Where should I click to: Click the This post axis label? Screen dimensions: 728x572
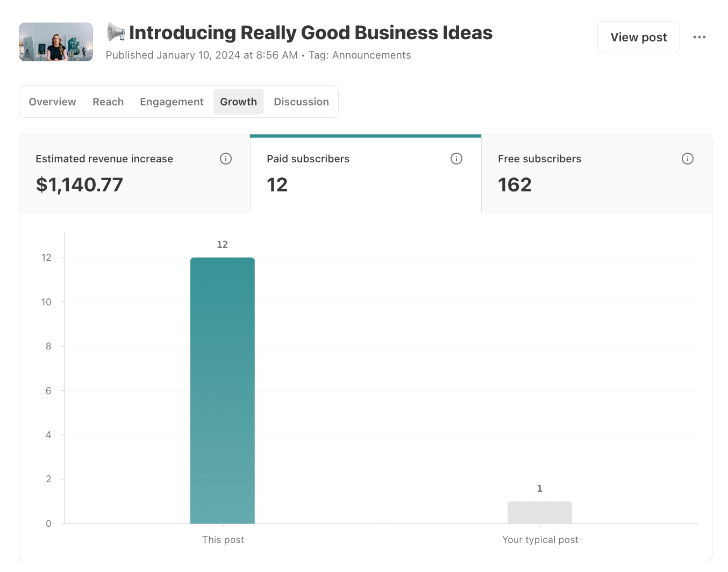[223, 539]
